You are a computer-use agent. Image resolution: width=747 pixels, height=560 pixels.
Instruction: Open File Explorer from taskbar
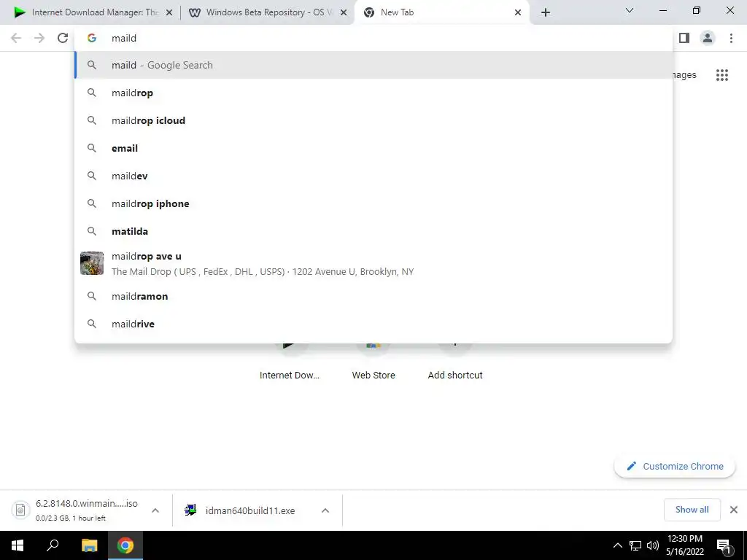click(89, 545)
